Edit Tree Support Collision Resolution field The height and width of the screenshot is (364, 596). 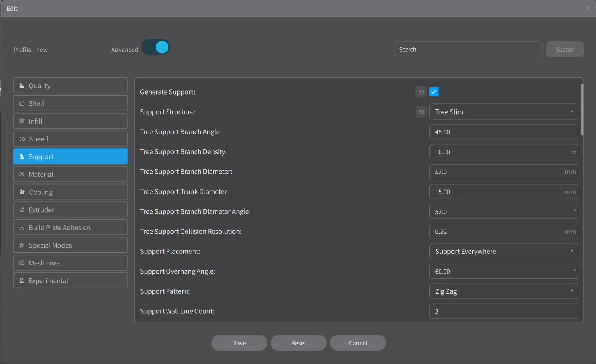point(504,232)
